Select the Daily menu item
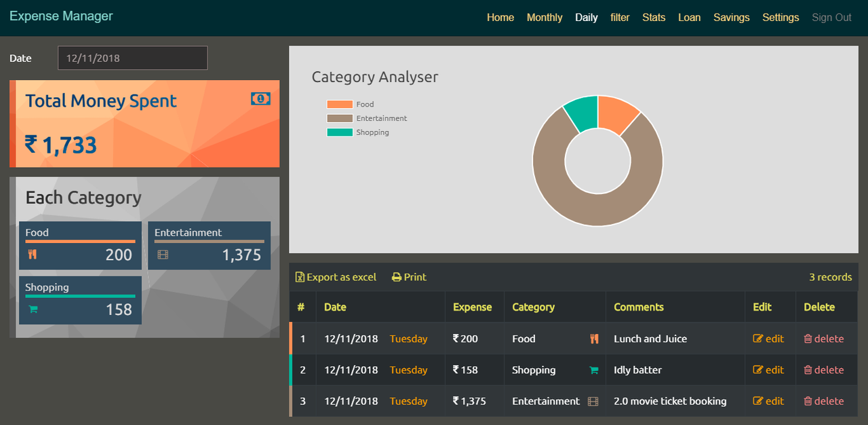Screen dimensions: 868x425 pos(587,18)
